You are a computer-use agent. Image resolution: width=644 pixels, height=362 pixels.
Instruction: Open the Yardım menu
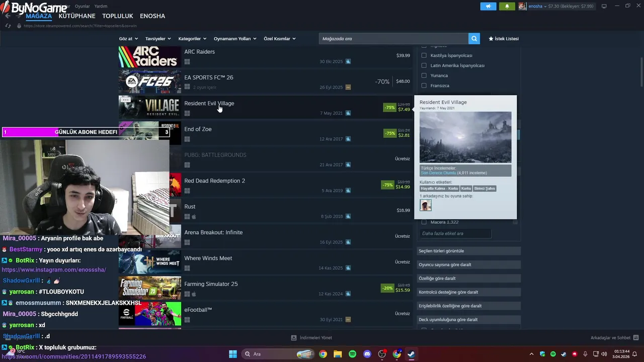tap(101, 6)
